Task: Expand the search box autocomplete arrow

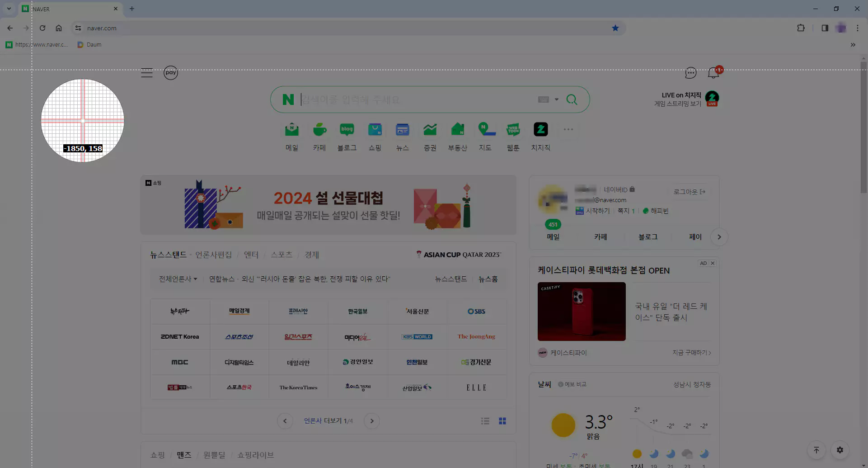Action: pyautogui.click(x=557, y=99)
